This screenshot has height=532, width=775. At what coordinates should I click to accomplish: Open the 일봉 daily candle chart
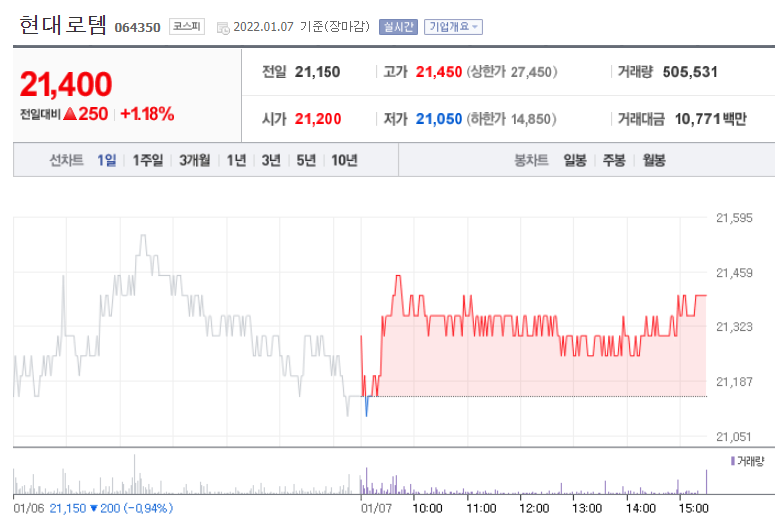575,160
